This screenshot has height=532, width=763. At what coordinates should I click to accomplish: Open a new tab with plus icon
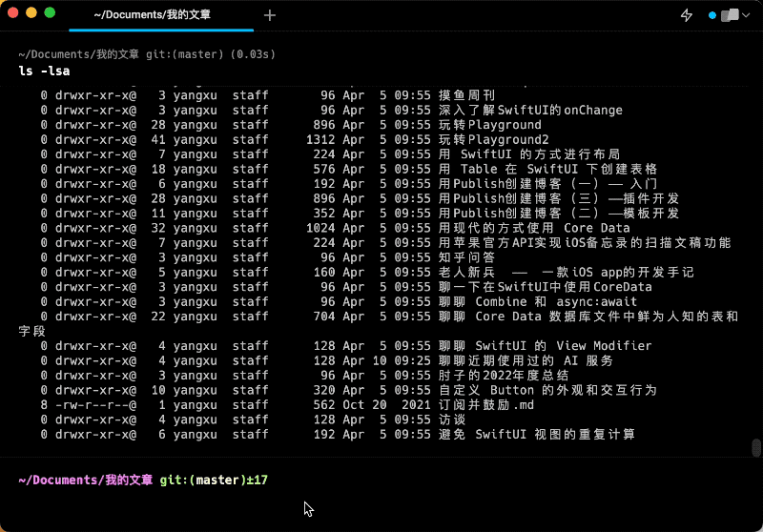pos(270,15)
